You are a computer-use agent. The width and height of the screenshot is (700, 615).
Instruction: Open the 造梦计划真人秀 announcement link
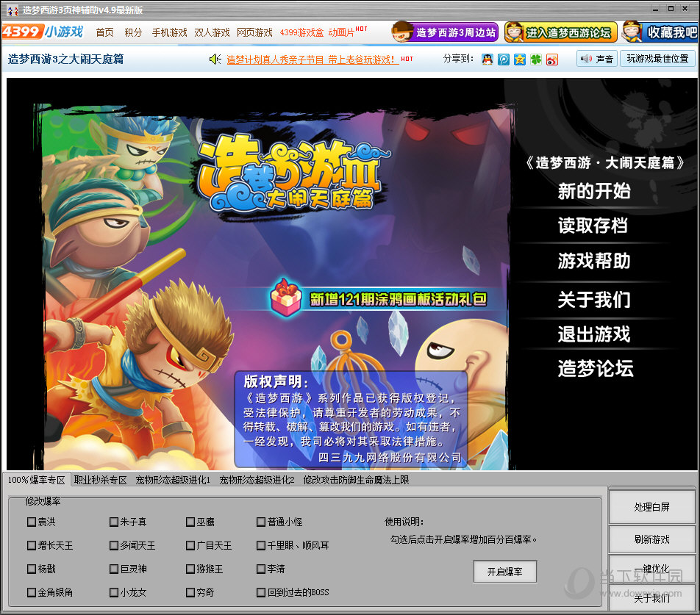pyautogui.click(x=312, y=60)
